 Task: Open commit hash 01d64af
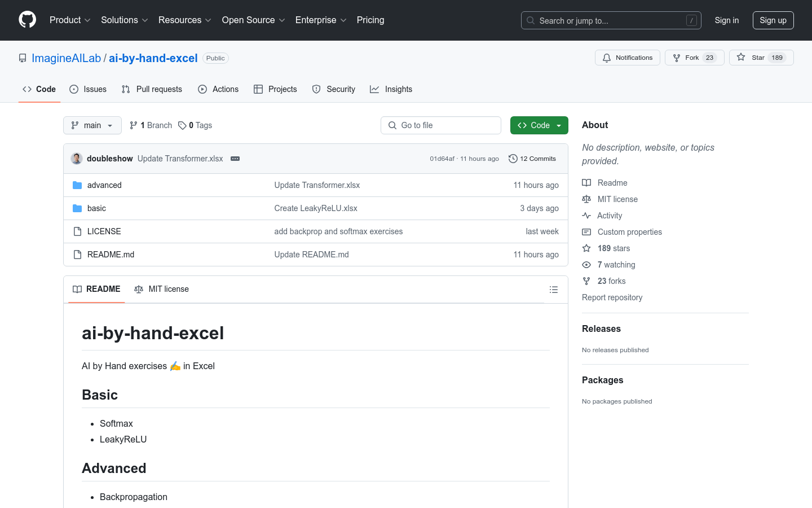[442, 159]
